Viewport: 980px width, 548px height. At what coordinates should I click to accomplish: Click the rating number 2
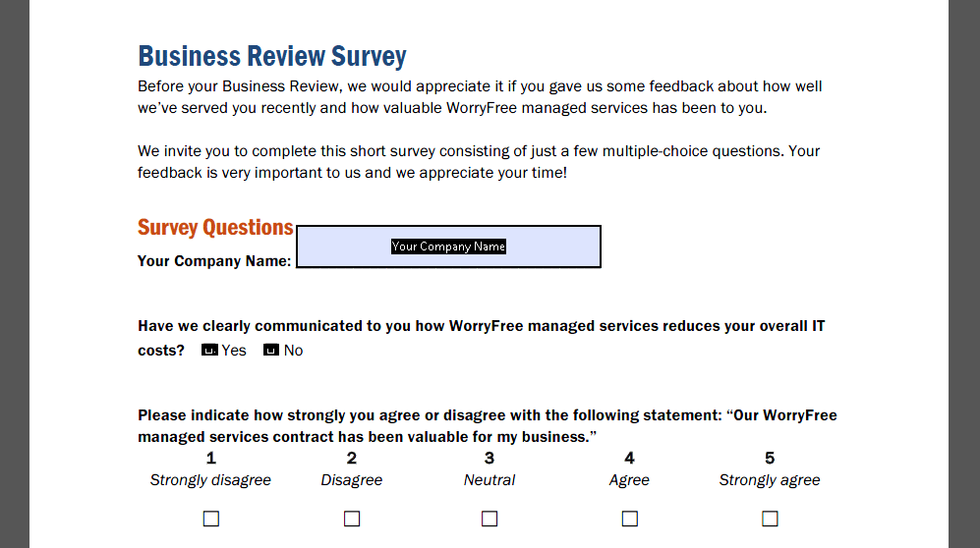point(352,458)
